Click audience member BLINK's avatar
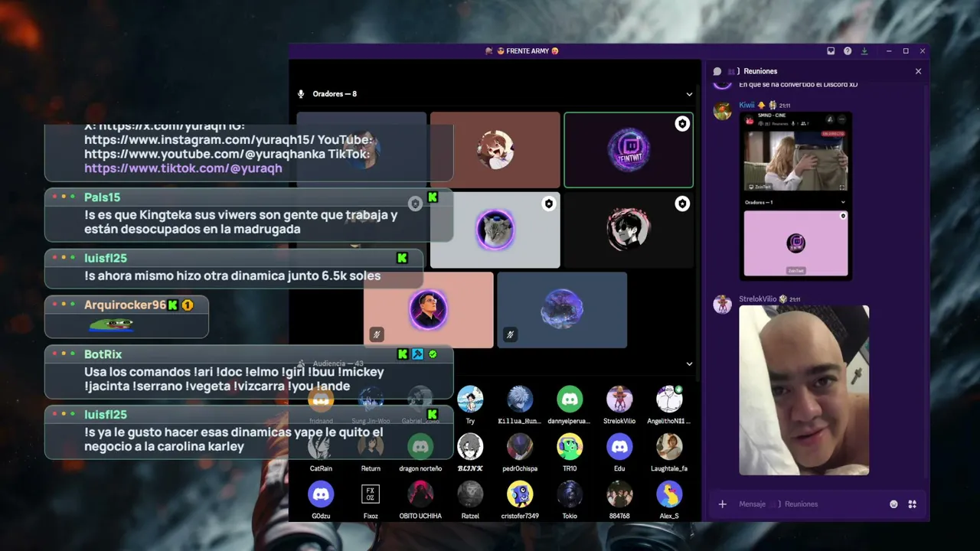 pyautogui.click(x=470, y=446)
